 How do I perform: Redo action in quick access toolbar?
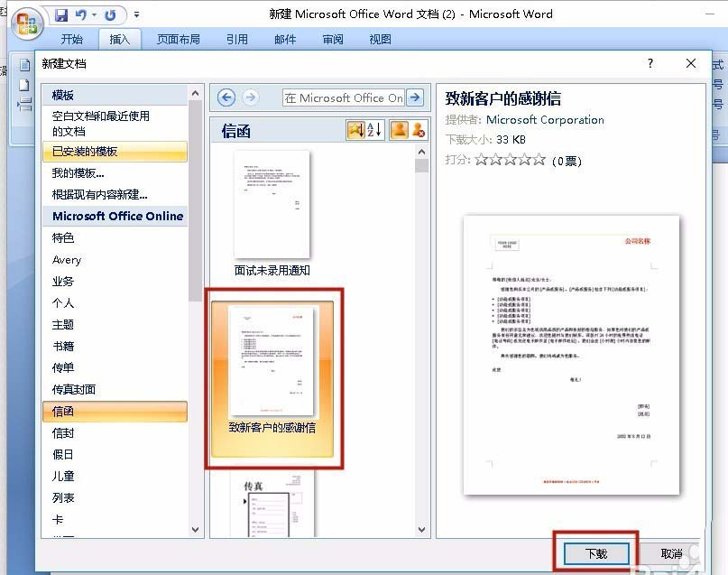tap(110, 15)
